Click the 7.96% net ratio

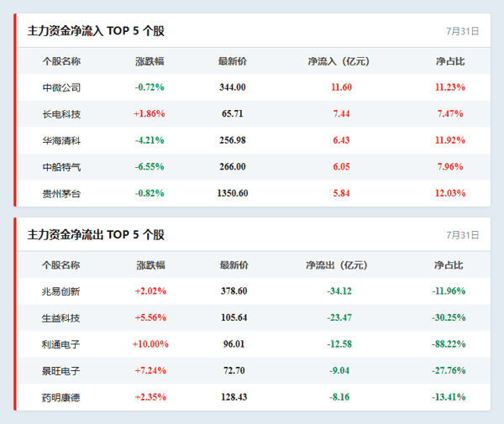point(450,167)
